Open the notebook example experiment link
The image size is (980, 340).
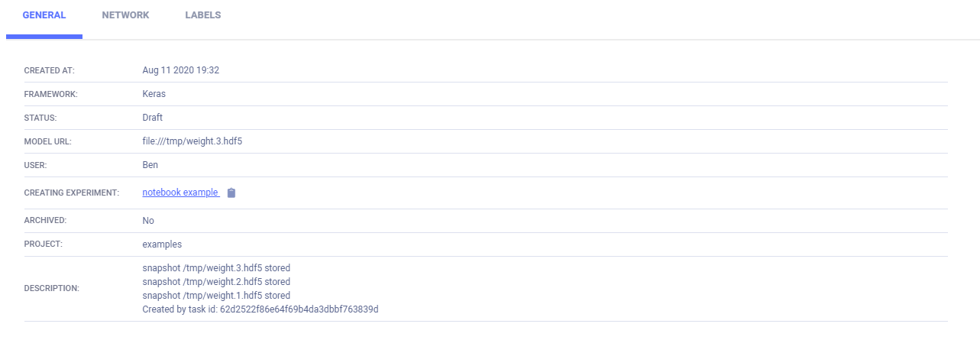coord(180,193)
